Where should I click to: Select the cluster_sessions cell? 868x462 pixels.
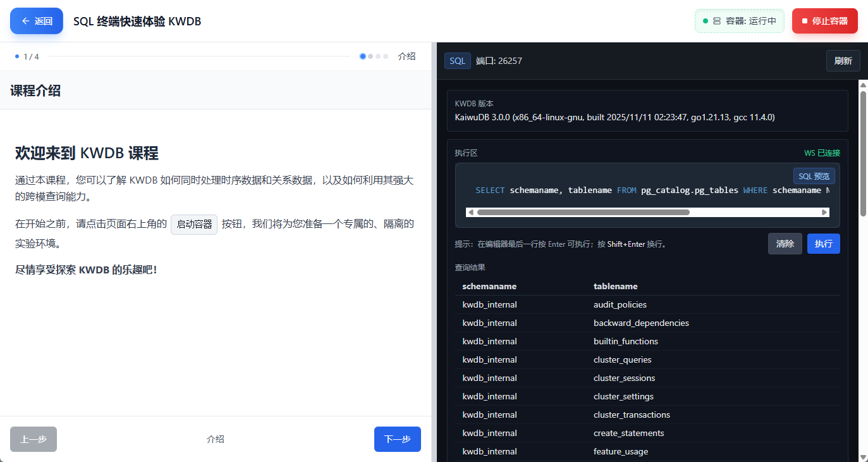pos(625,378)
